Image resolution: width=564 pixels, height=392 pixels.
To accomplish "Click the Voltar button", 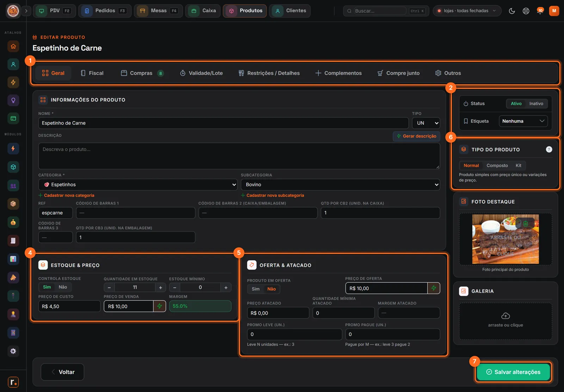I will tap(62, 372).
